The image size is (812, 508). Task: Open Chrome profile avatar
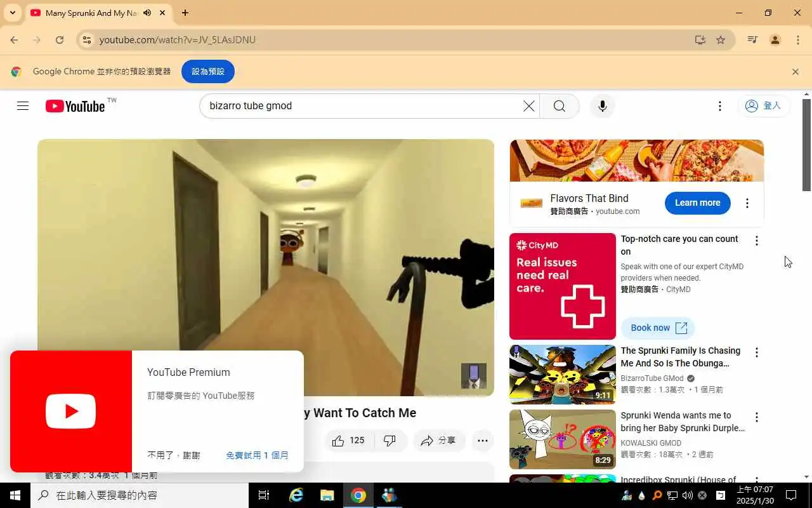[775, 39]
